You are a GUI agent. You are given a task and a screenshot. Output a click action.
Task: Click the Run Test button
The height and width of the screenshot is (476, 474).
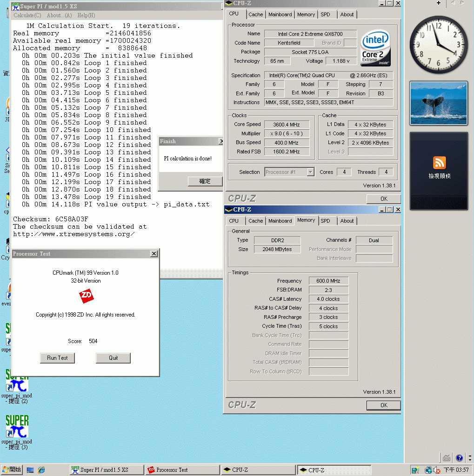(x=57, y=358)
